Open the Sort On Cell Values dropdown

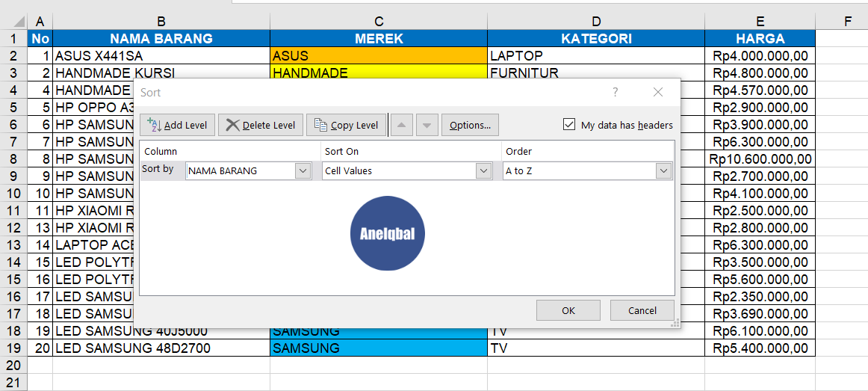[484, 170]
